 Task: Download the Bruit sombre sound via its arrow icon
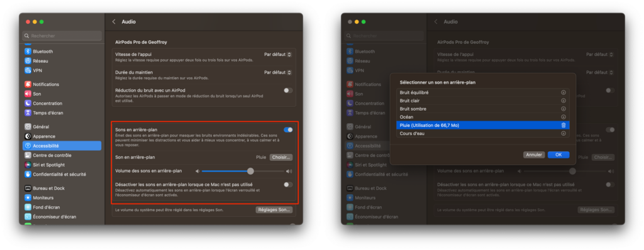point(563,109)
